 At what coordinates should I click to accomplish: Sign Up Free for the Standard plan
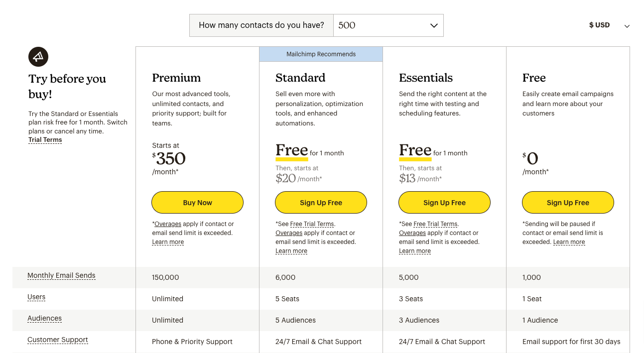(x=321, y=202)
